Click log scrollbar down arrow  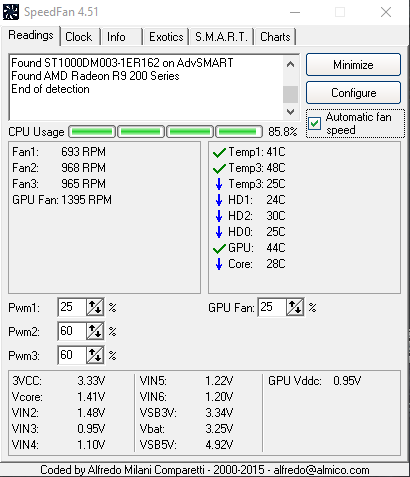coord(290,112)
